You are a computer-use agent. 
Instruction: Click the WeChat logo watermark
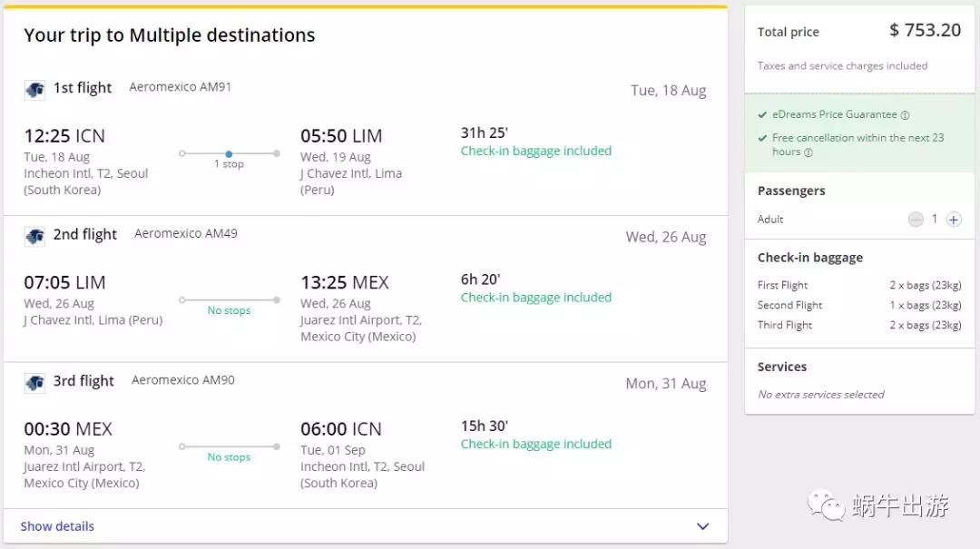coord(826,505)
